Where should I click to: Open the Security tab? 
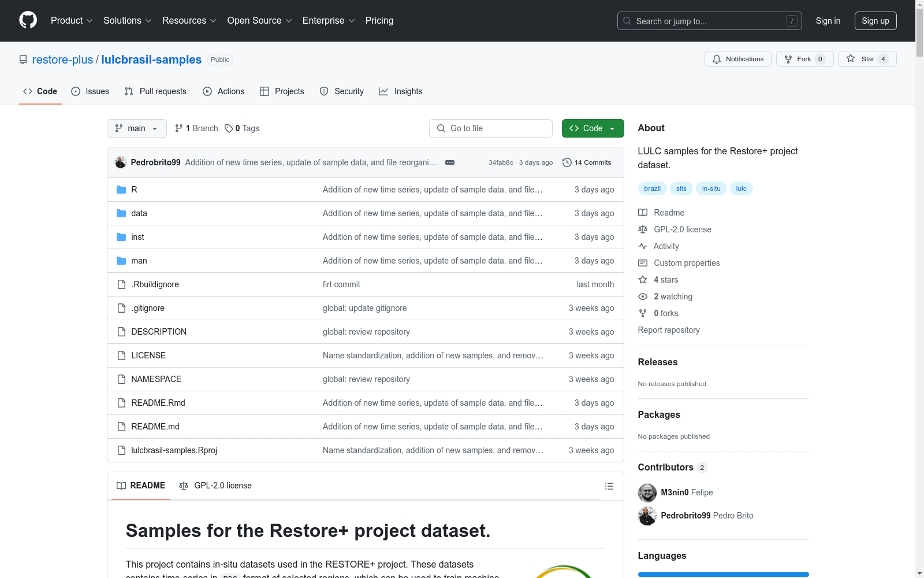[342, 91]
